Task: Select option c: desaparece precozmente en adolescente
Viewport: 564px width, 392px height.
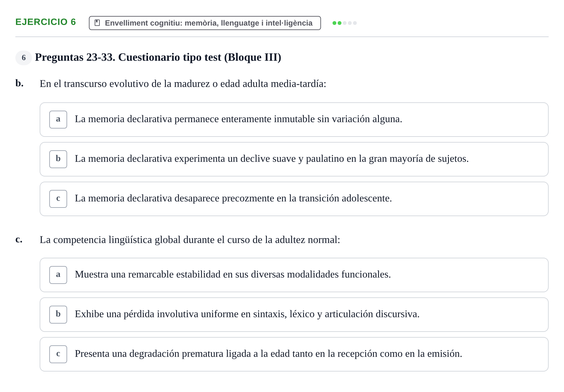Action: [x=294, y=199]
